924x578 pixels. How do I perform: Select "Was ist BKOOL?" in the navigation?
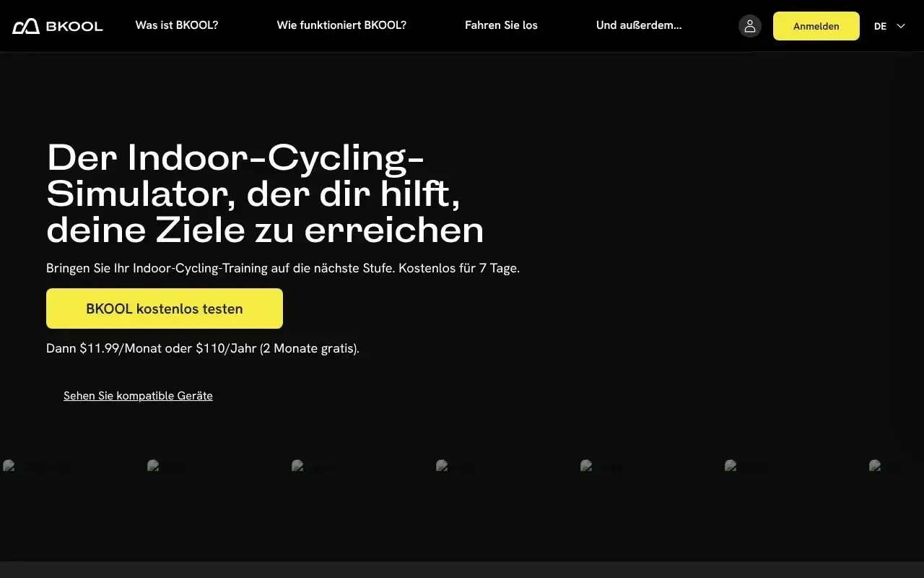(x=176, y=25)
